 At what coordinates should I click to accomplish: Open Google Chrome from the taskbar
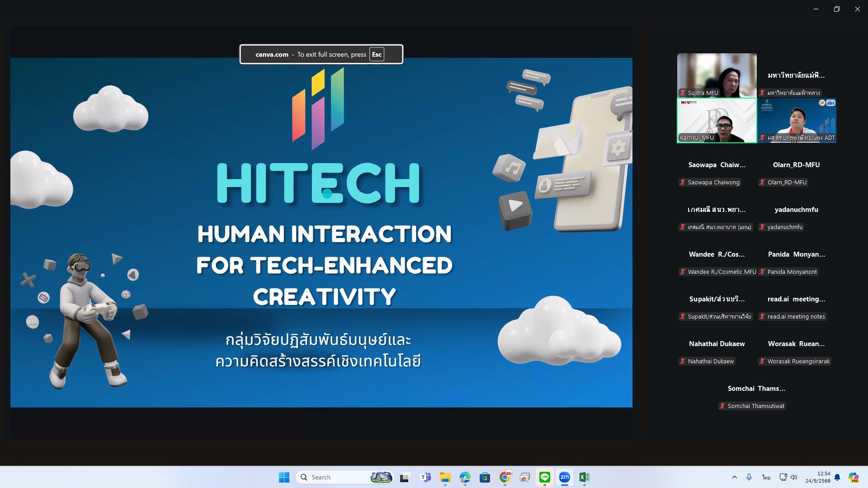tap(505, 477)
